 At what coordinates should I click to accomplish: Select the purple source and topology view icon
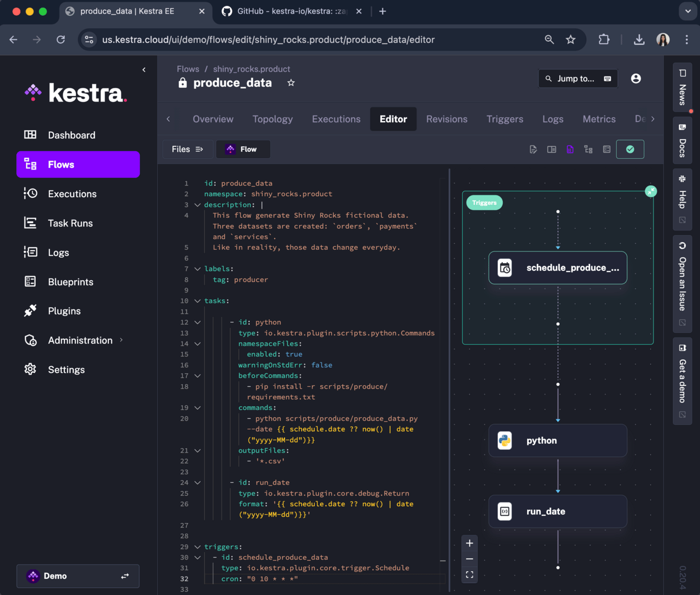570,149
